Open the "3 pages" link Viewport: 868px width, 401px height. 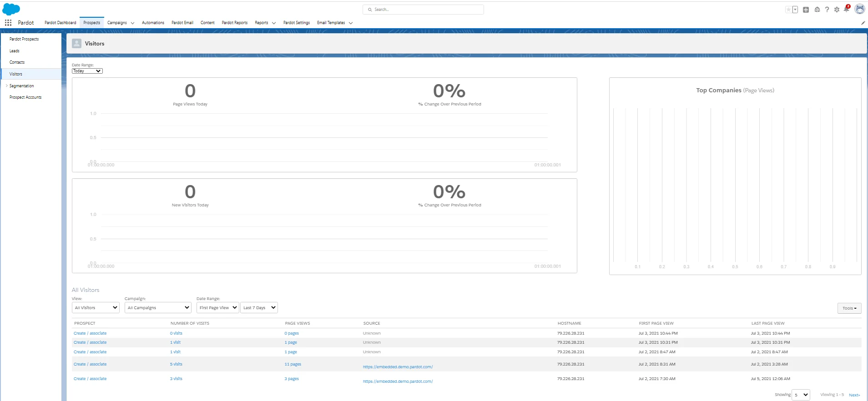[x=292, y=379]
